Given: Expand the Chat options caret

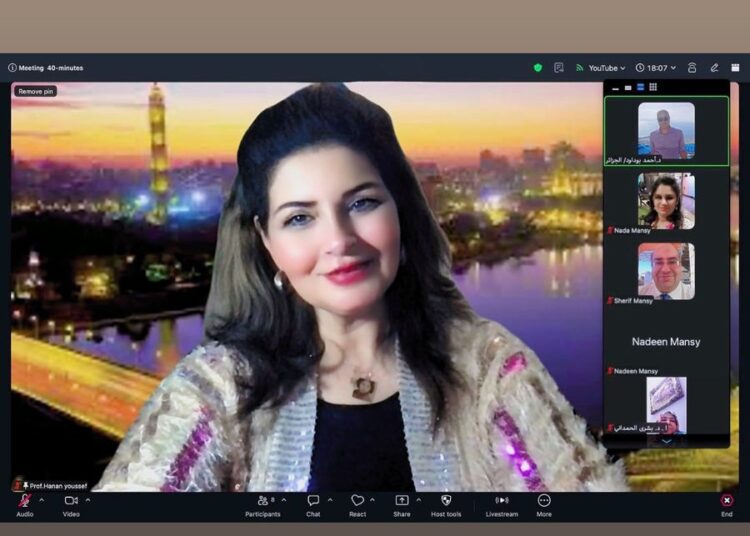Looking at the screenshot, I should pyautogui.click(x=330, y=500).
